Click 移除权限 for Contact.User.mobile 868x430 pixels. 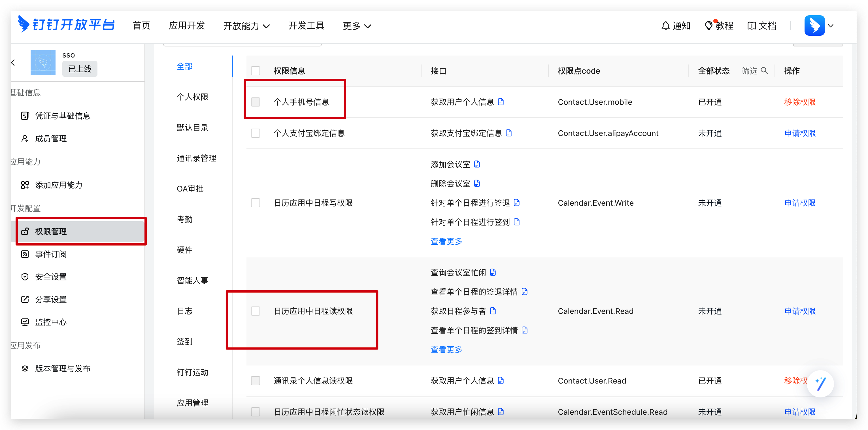click(800, 102)
